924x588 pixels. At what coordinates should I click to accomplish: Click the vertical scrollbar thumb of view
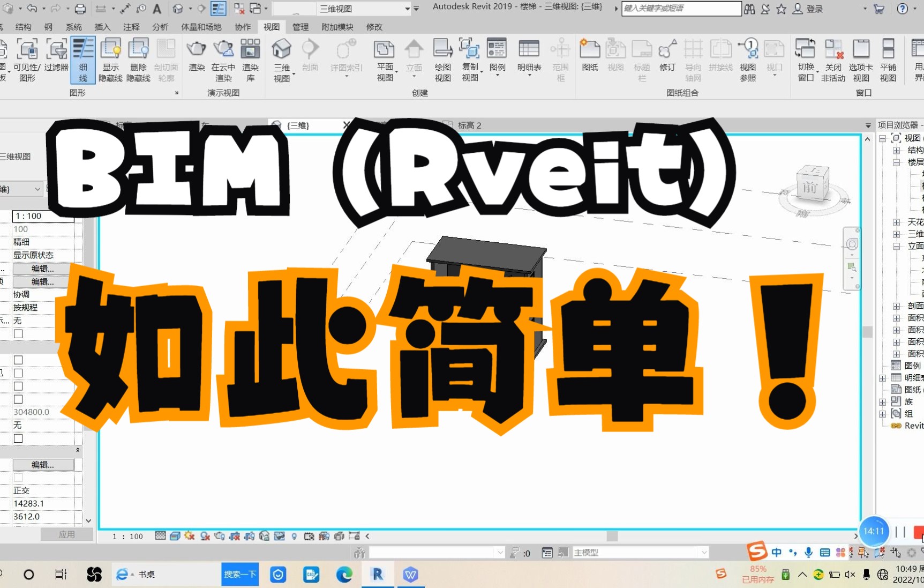tap(867, 331)
